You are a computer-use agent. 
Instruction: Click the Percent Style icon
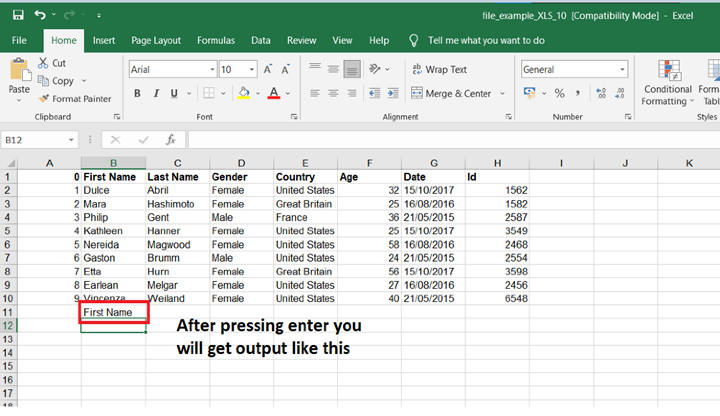[560, 93]
